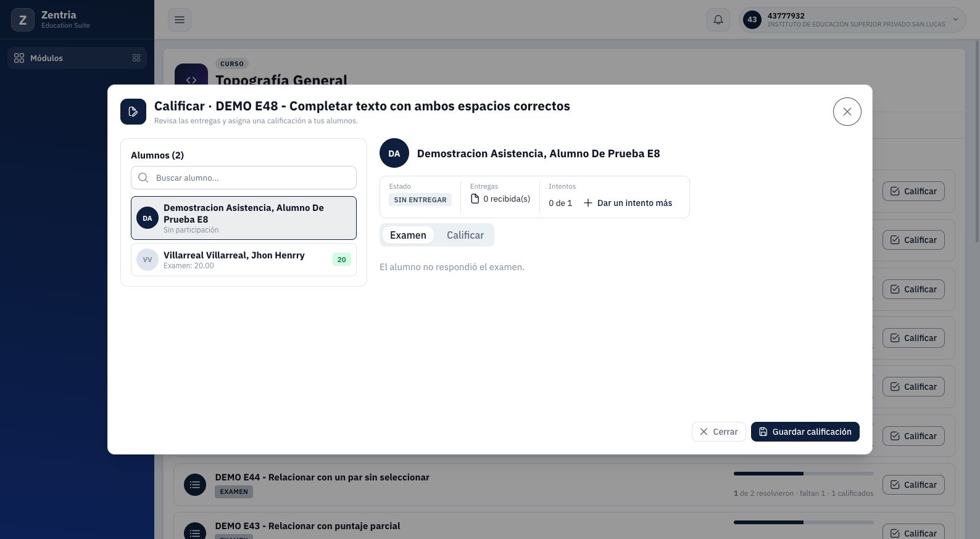
Task: Click the text El alumno no respondió el examen
Action: click(x=452, y=267)
